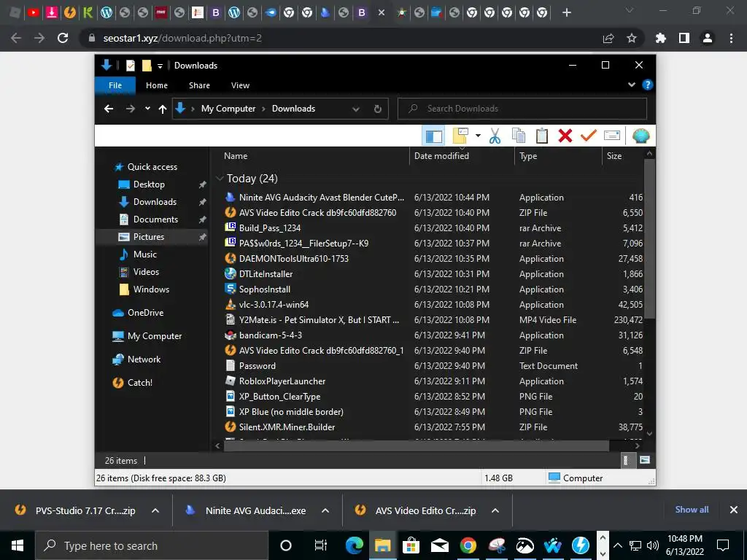
Task: Select the RobloxPlayerLauncher file
Action: pyautogui.click(x=282, y=381)
